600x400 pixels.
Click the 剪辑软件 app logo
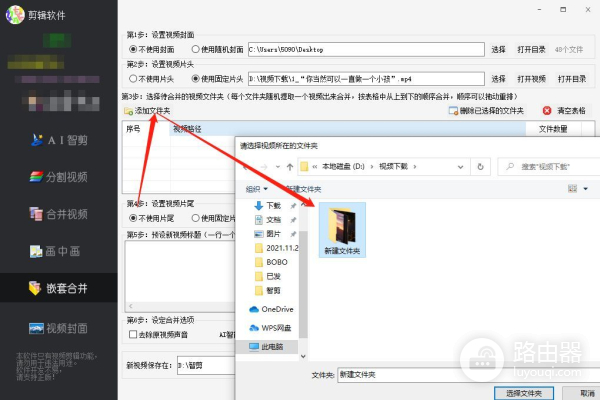[15, 15]
